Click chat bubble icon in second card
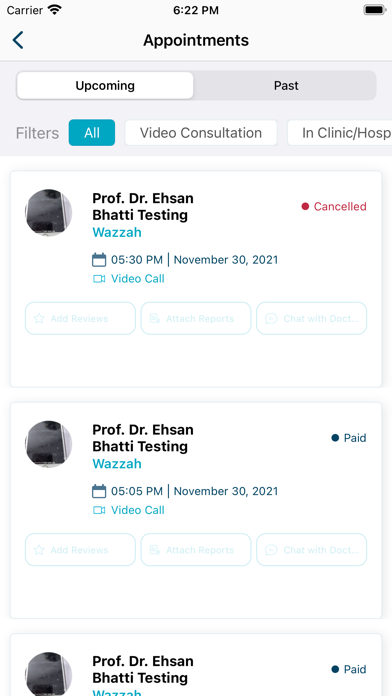This screenshot has width=392, height=696. [271, 550]
